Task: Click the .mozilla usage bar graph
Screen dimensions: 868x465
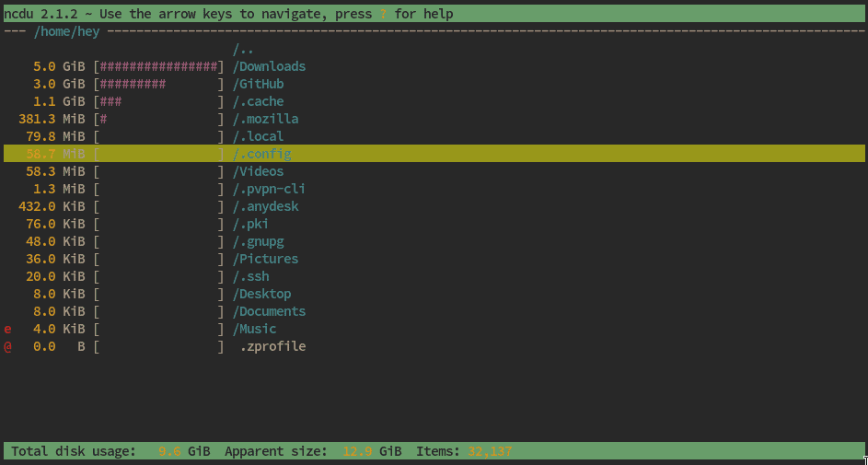Action: [159, 120]
